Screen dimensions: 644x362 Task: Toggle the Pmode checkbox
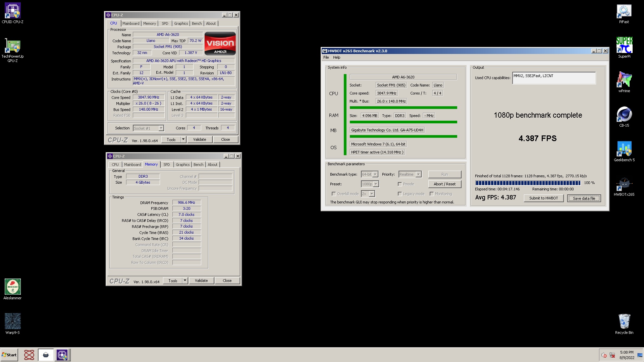400,184
